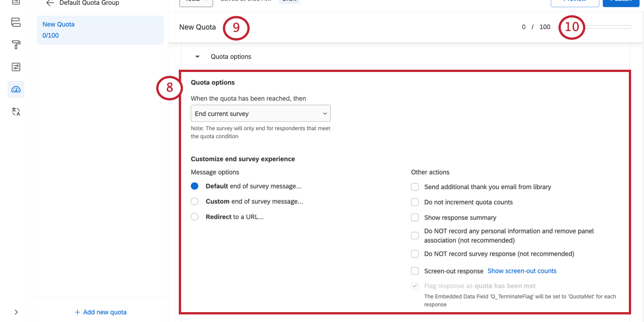Edit the quota target value 100
This screenshot has width=644, height=322.
point(545,27)
